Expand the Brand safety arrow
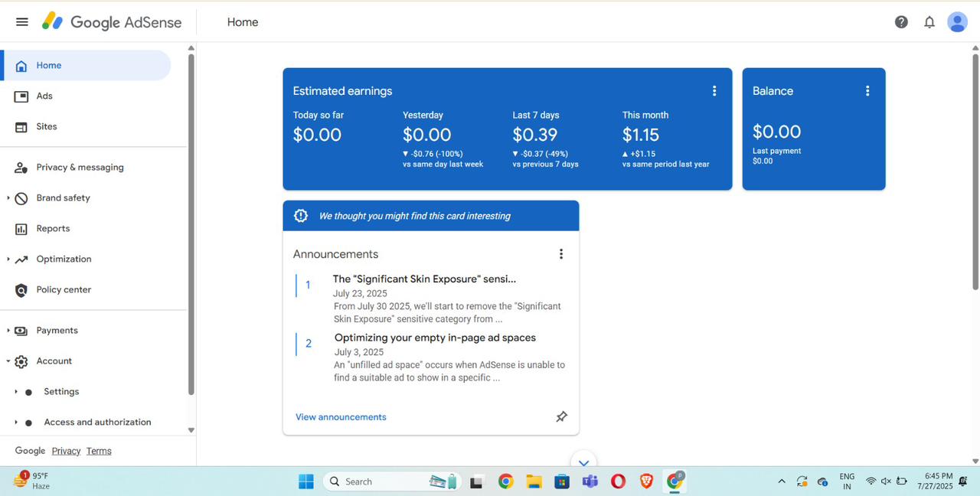Image resolution: width=980 pixels, height=496 pixels. tap(8, 197)
